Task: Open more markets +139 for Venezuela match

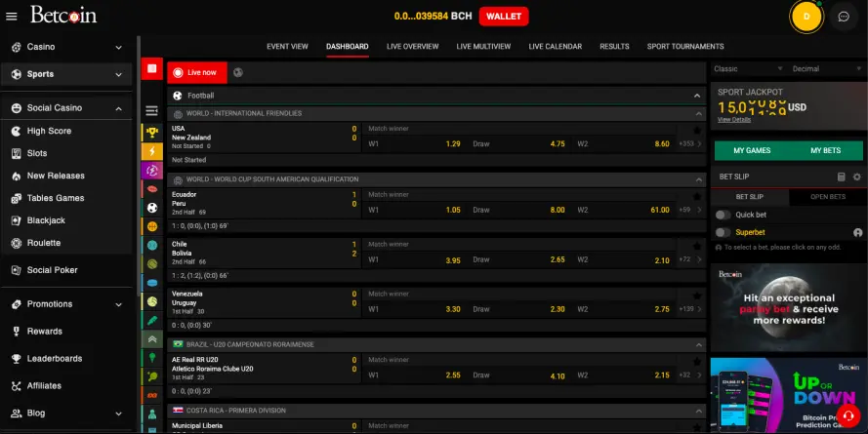Action: click(689, 309)
